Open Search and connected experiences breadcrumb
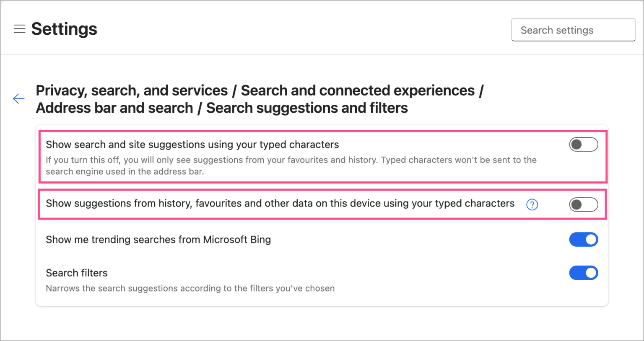The width and height of the screenshot is (644, 341). click(x=358, y=90)
